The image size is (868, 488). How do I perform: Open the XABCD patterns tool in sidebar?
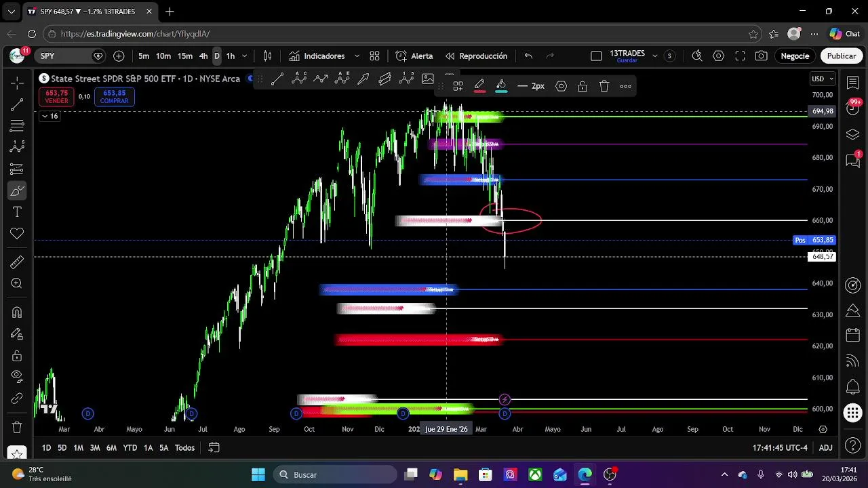[17, 147]
